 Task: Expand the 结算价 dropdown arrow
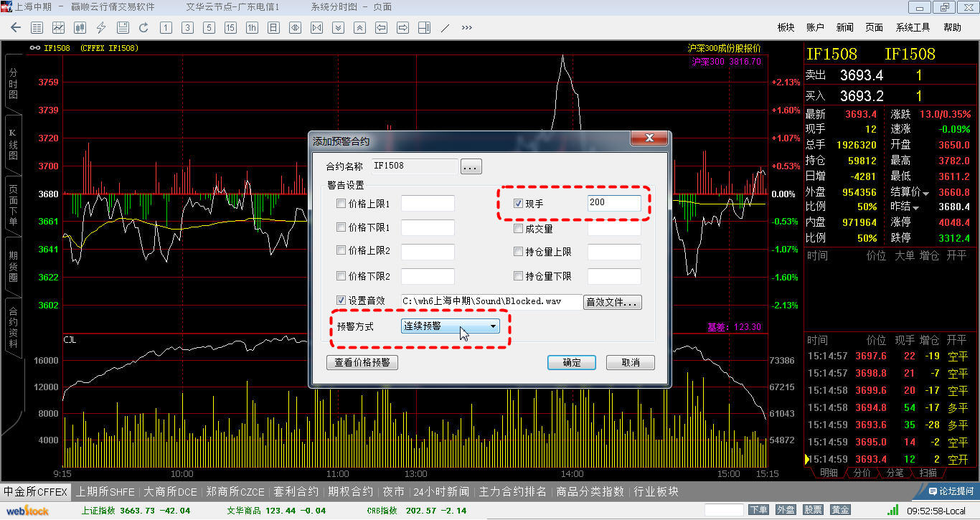[925, 193]
